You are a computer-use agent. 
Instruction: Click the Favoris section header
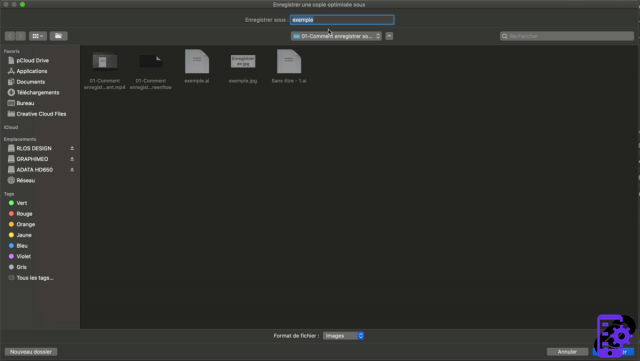(11, 51)
